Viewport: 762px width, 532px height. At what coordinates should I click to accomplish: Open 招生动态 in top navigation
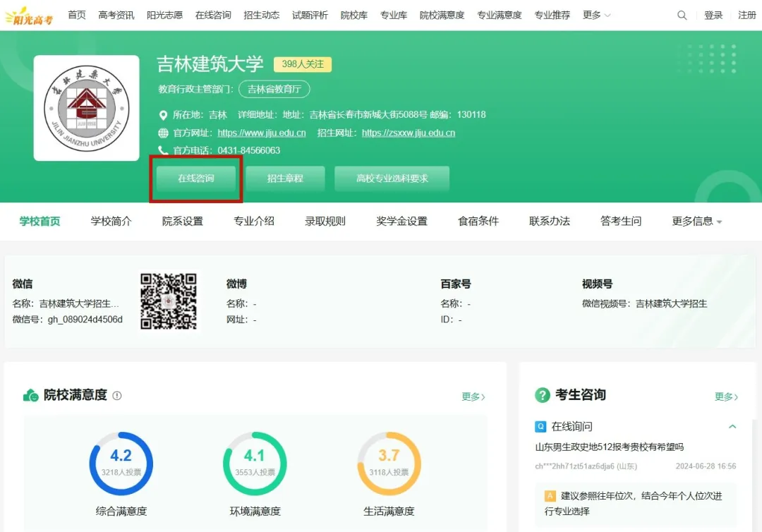pos(262,15)
